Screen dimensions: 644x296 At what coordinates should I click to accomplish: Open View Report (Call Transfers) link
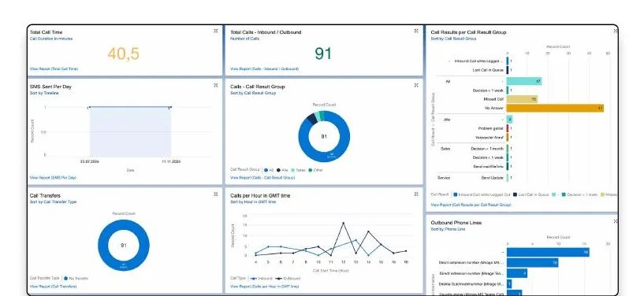[x=53, y=287]
